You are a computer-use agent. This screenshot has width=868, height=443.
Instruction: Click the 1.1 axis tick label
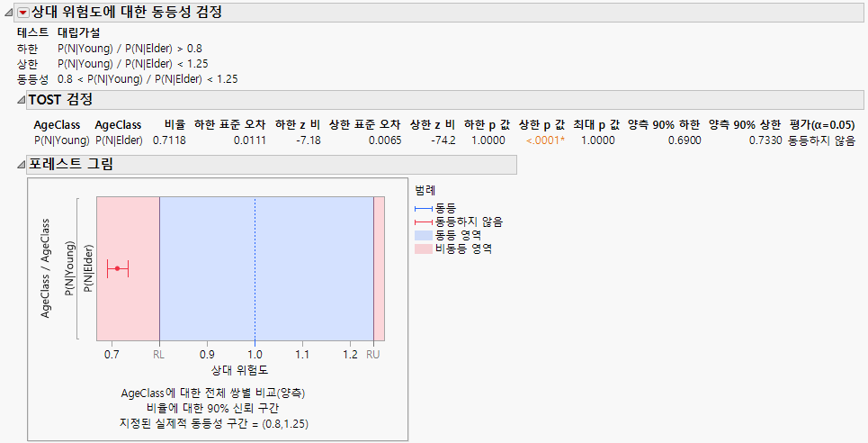coord(302,354)
